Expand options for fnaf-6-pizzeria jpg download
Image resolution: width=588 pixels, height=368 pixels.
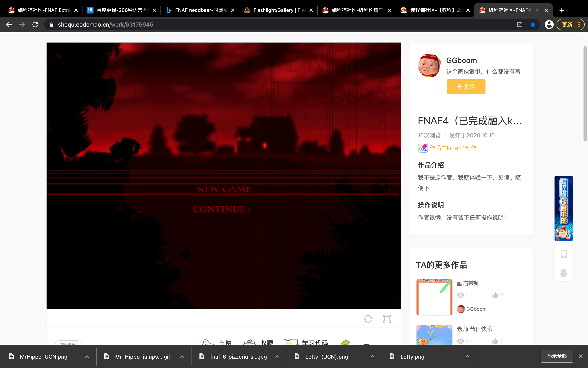tap(277, 357)
